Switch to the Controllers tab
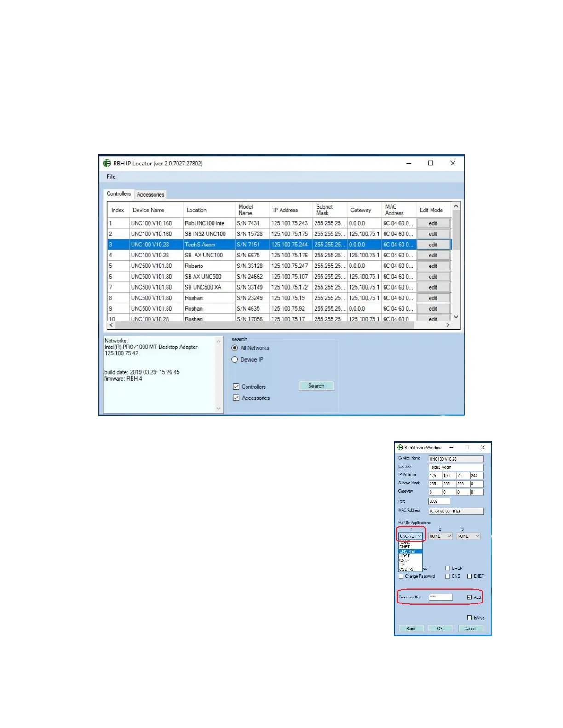This screenshot has height=728, width=563. coord(119,194)
